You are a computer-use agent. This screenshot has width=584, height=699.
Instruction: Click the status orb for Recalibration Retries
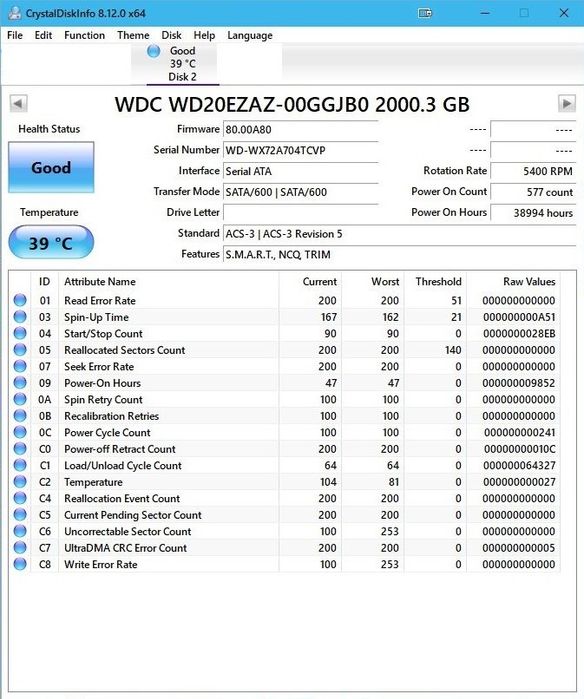[x=20, y=415]
